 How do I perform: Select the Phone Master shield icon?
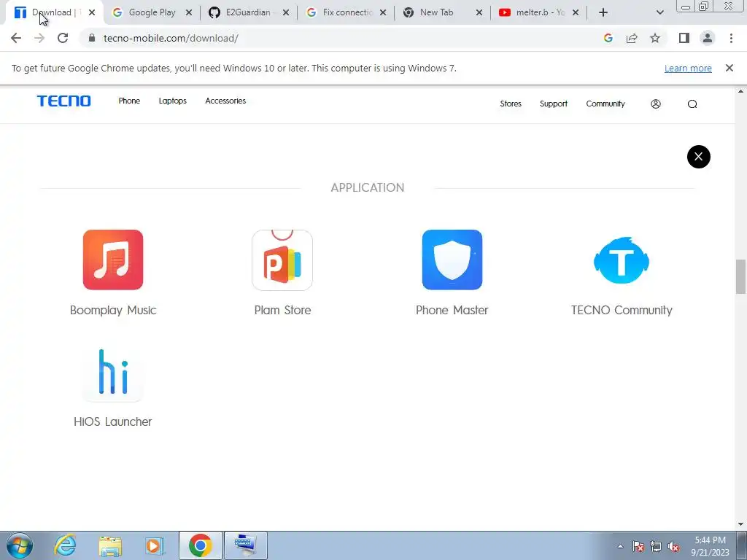[x=452, y=260]
